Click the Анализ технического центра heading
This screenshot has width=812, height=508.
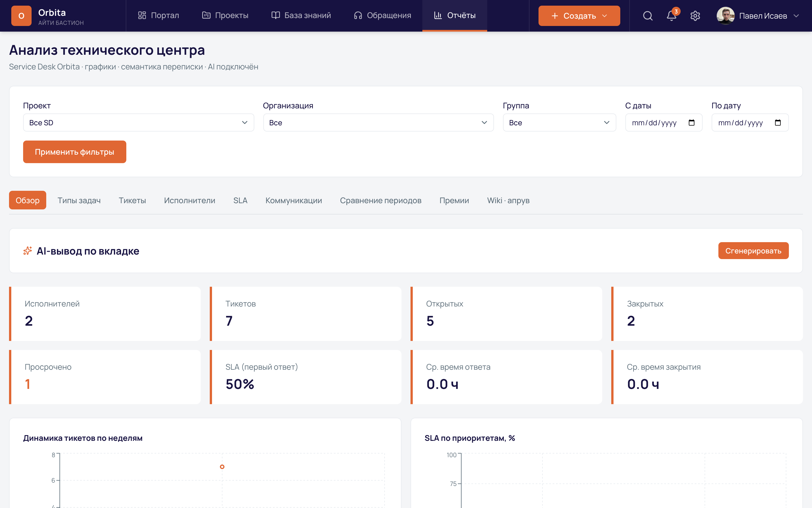point(107,50)
